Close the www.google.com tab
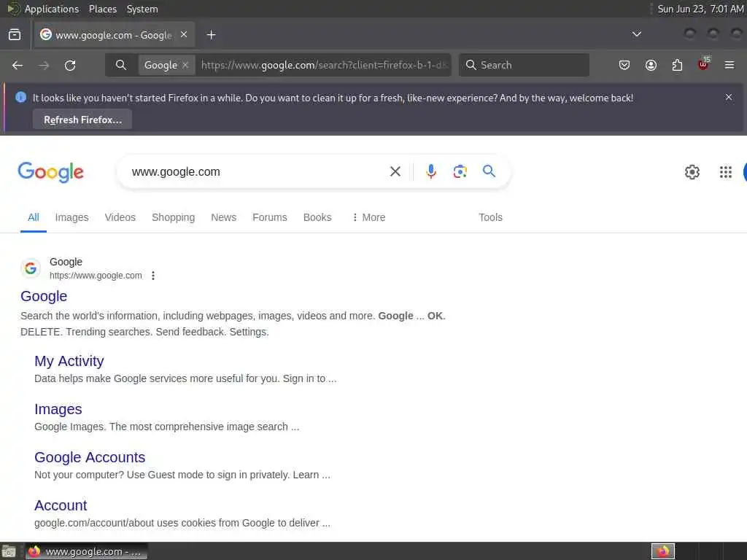 pos(184,35)
